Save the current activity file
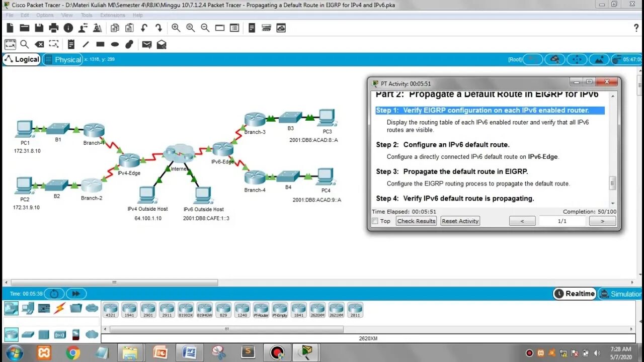The width and height of the screenshot is (644, 362). click(39, 28)
